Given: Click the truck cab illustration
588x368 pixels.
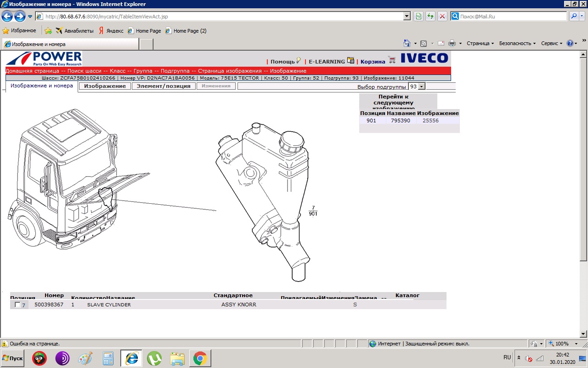Looking at the screenshot, I should [x=78, y=179].
